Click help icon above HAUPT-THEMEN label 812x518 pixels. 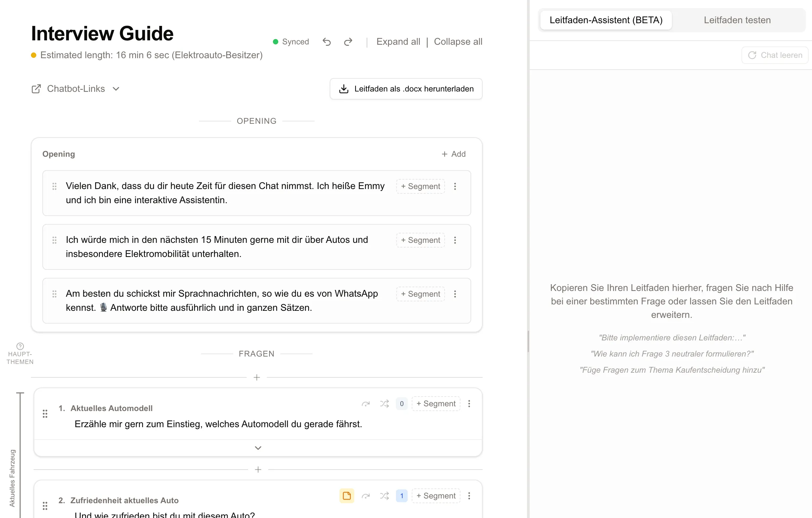[20, 346]
